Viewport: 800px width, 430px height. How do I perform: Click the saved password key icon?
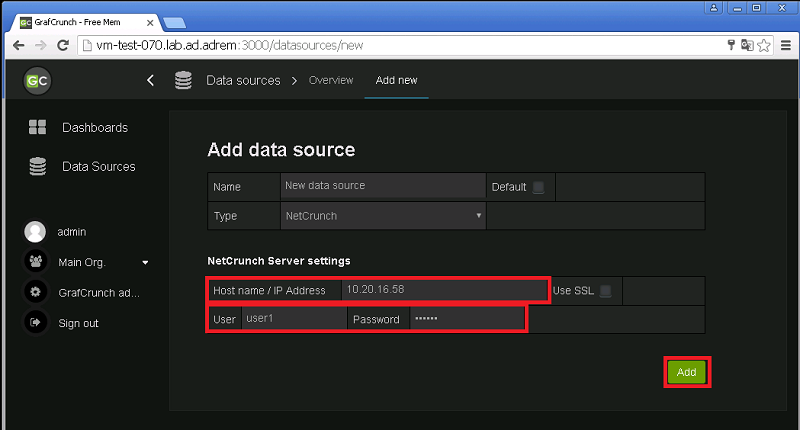coord(731,45)
